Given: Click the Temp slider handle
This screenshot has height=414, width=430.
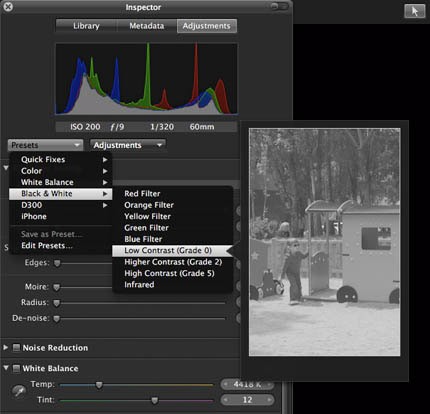Looking at the screenshot, I should pyautogui.click(x=99, y=385).
